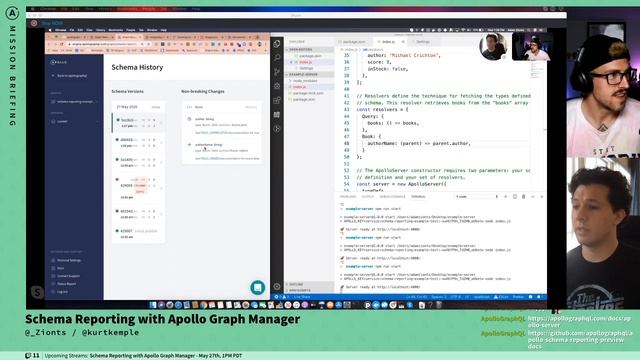Click the Manage gear in VS Code activity bar

pyautogui.click(x=277, y=287)
